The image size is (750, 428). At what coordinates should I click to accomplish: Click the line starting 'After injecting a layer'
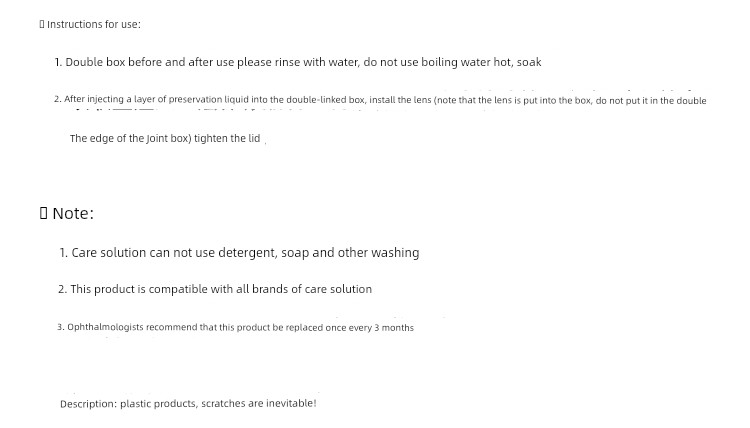coord(380,100)
